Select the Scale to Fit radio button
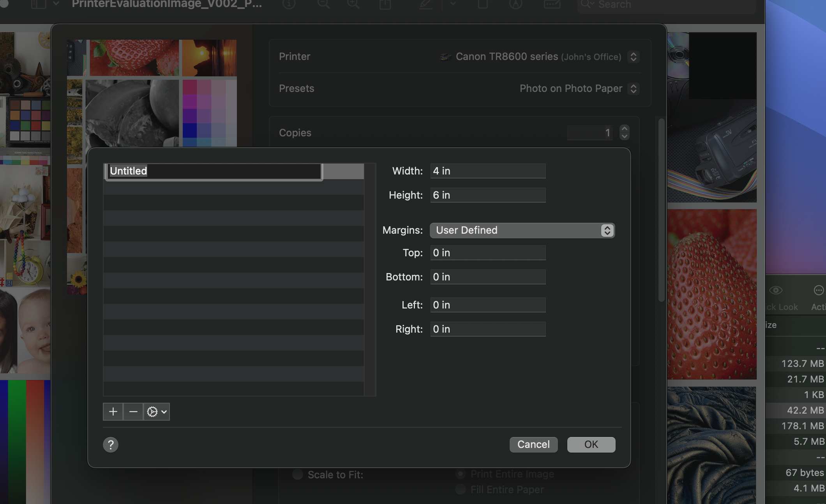 pos(298,474)
